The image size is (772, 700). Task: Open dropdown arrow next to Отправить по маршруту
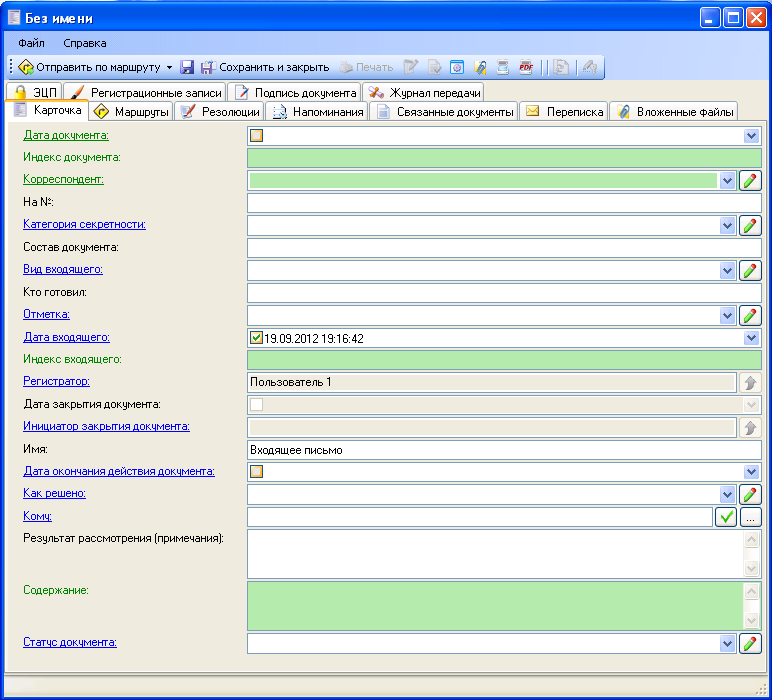(x=169, y=68)
